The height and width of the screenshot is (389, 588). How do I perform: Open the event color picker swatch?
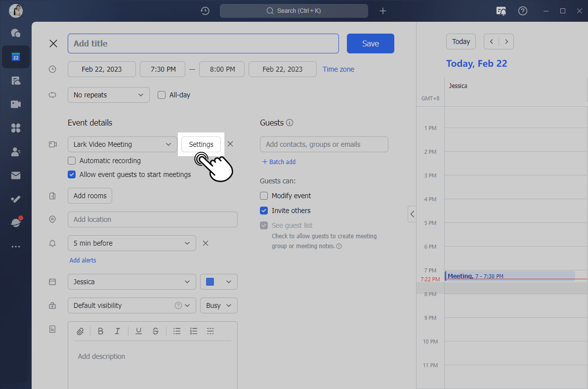coord(218,282)
